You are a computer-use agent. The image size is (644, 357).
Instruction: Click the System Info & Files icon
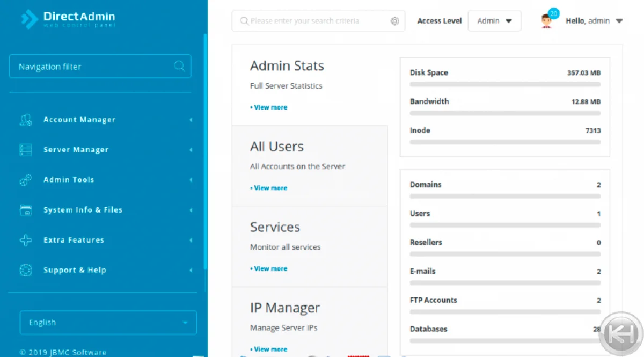[x=26, y=210]
